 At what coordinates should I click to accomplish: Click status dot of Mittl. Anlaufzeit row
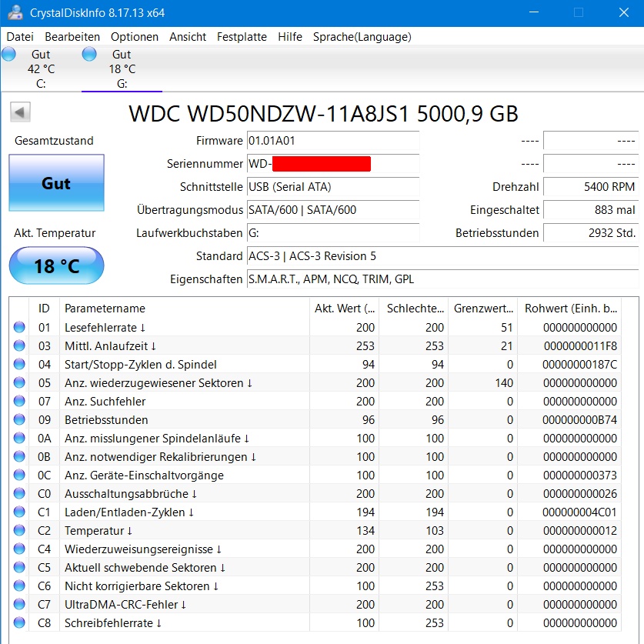click(x=19, y=345)
